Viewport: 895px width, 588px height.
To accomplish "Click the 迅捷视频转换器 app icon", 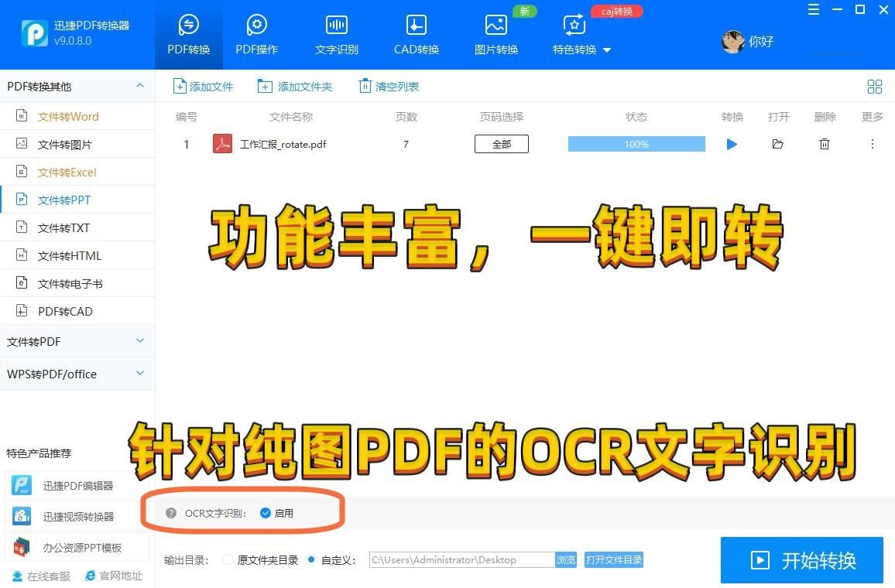I will click(x=22, y=516).
